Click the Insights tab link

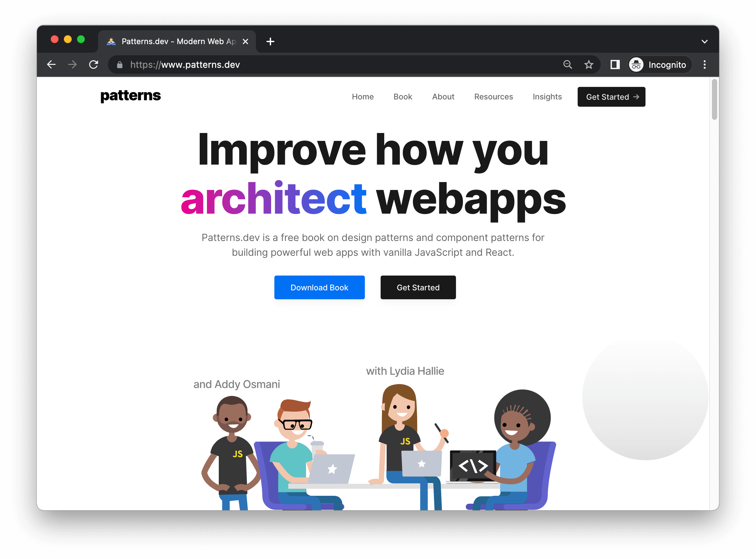[x=547, y=96]
